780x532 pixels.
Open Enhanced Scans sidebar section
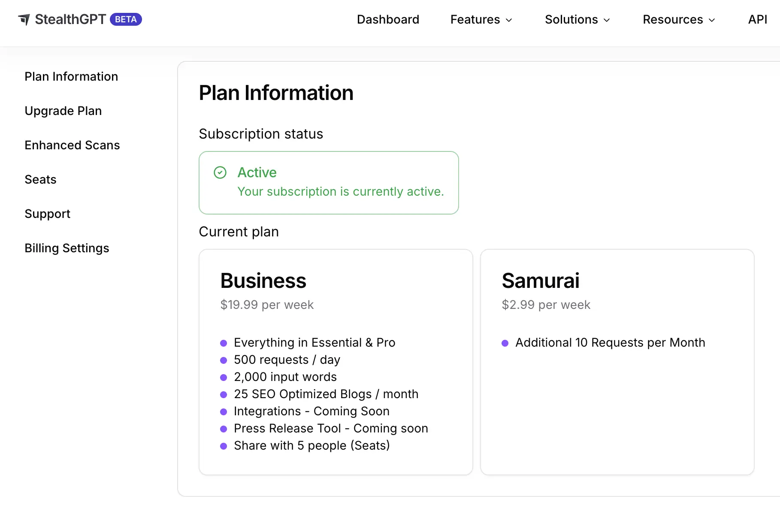[72, 145]
